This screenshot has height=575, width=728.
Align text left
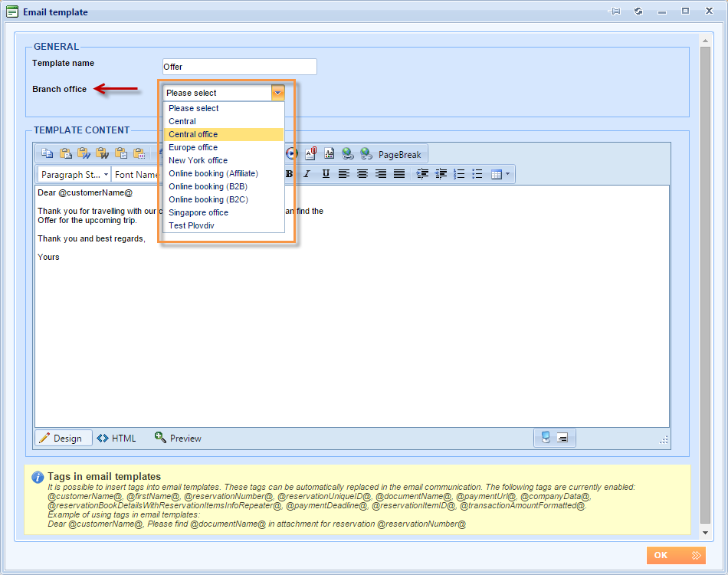click(x=344, y=174)
